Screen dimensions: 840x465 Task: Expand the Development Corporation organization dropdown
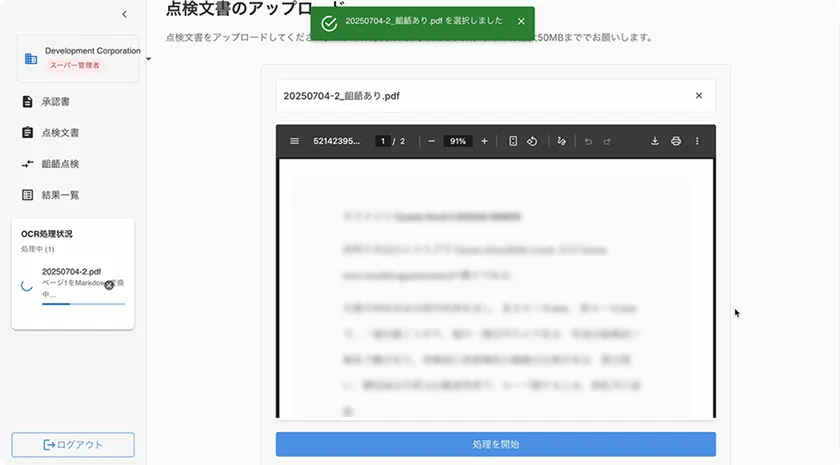coord(148,59)
